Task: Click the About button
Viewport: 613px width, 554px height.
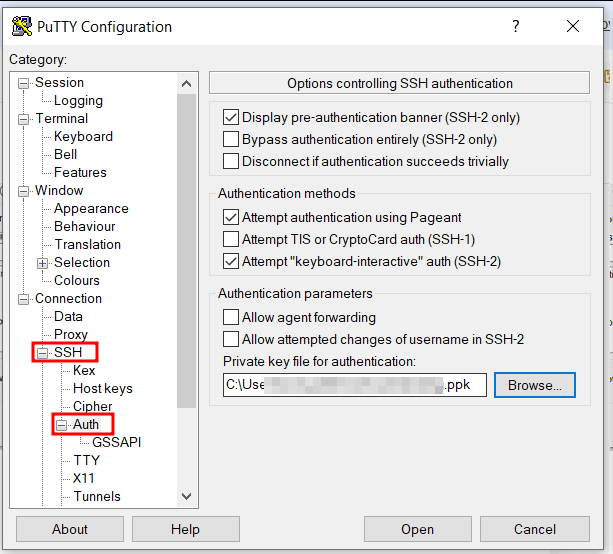Action: pyautogui.click(x=70, y=529)
